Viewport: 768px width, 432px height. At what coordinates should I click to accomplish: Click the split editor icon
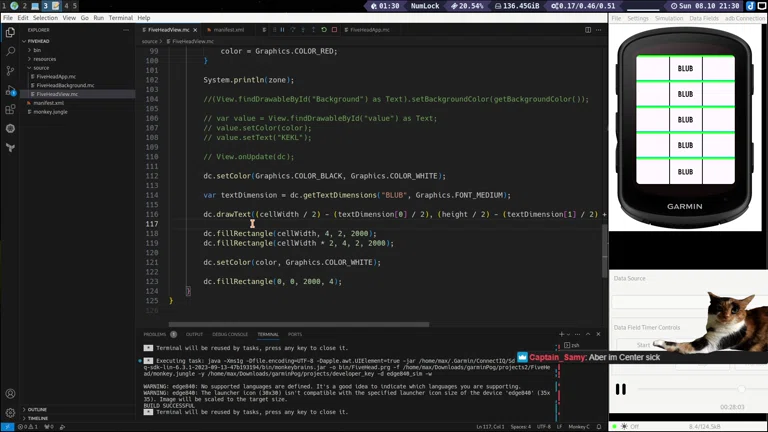(x=588, y=30)
